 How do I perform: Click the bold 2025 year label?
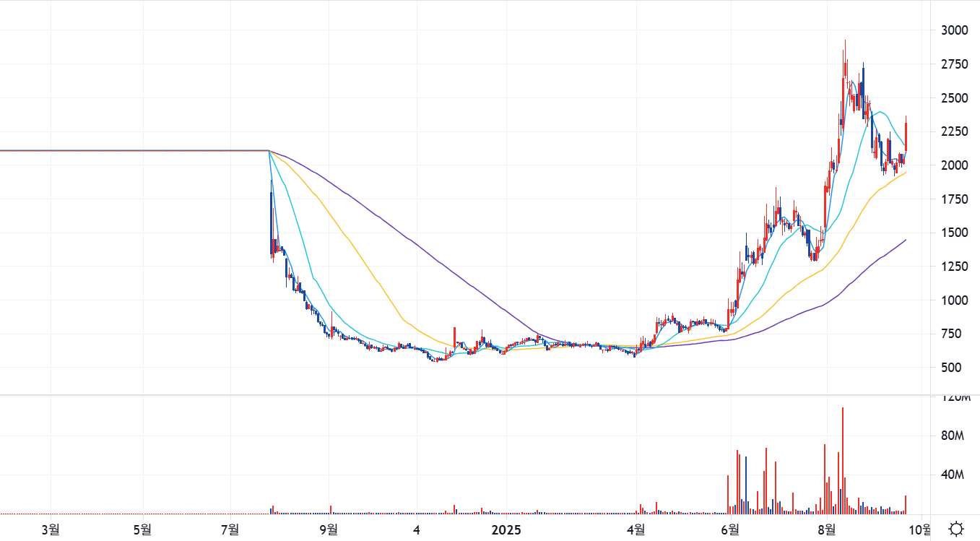pyautogui.click(x=506, y=529)
